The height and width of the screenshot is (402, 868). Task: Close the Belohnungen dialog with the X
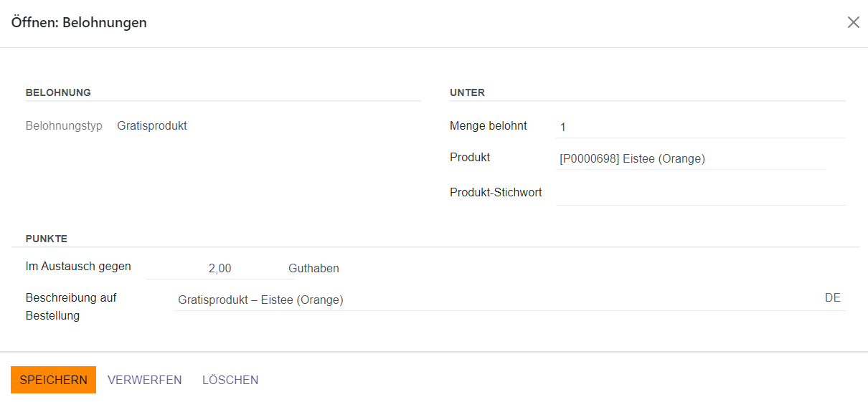(853, 22)
